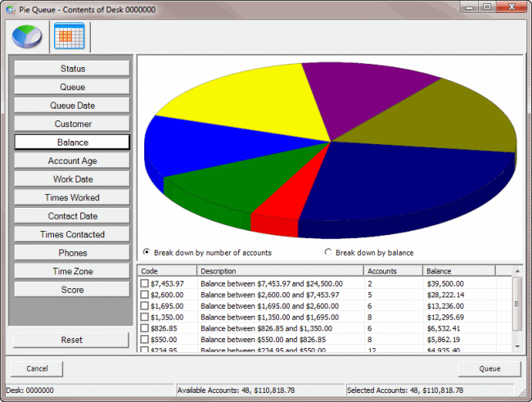Click description 'Balance between $1,695.00 and $2,600.00'
Screen dimensions: 532x402
270,306
